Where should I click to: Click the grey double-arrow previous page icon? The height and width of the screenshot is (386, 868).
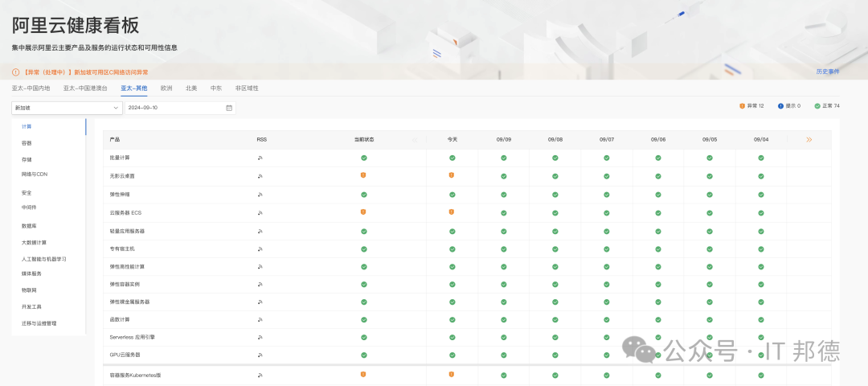(416, 140)
